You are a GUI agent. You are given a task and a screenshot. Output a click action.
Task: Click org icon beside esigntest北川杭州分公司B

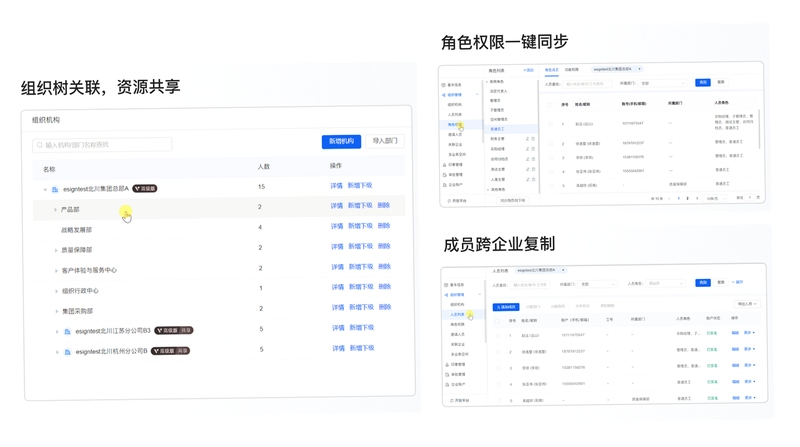(x=67, y=352)
